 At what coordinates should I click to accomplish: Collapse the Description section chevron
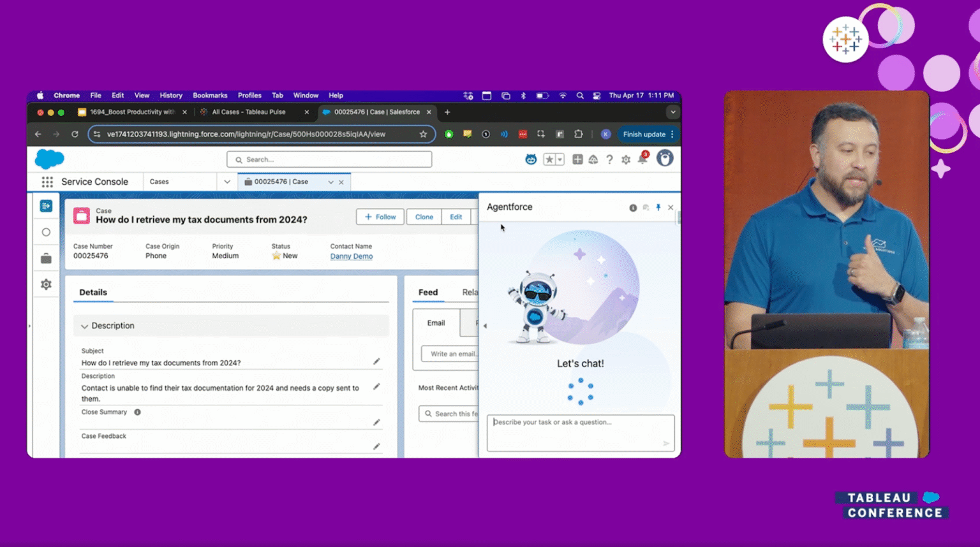click(85, 326)
